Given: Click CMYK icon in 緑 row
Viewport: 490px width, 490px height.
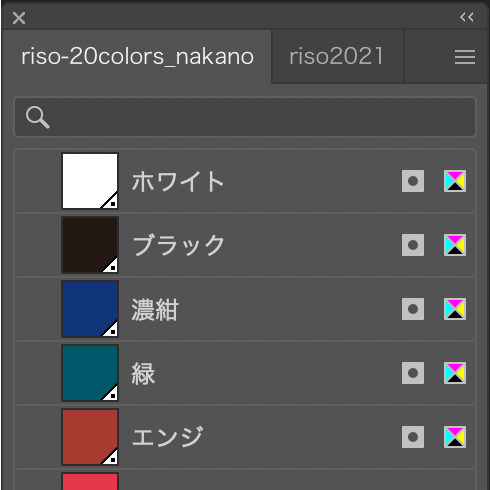Looking at the screenshot, I should click(x=455, y=373).
